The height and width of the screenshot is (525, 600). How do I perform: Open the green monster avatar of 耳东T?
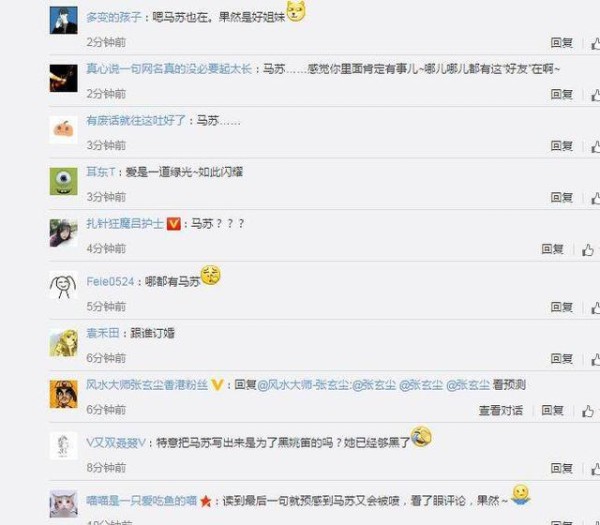[64, 181]
